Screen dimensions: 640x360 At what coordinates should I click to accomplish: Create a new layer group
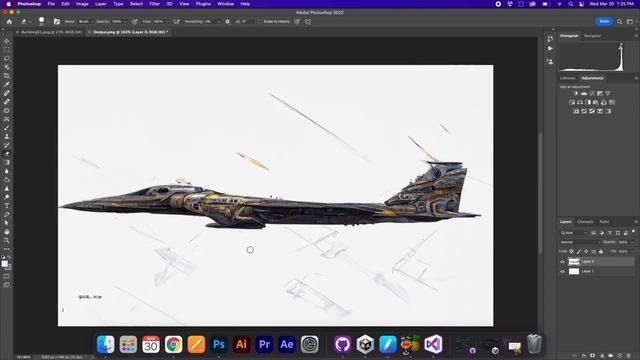pos(611,356)
